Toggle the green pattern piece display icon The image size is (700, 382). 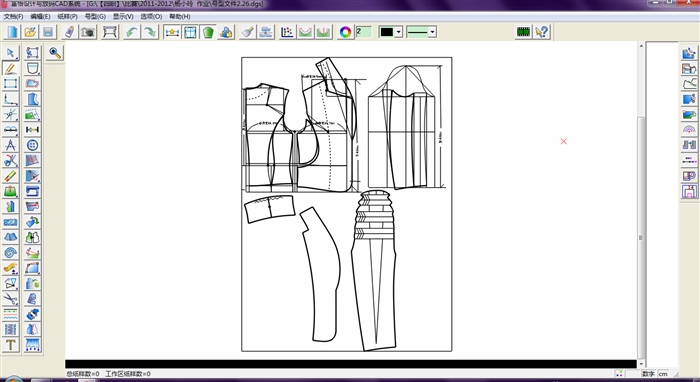[208, 32]
